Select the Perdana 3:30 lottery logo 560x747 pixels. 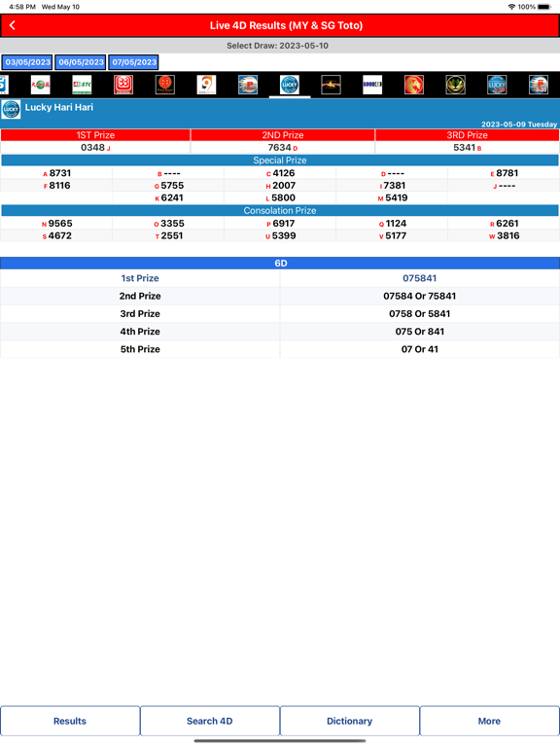pyautogui.click(x=539, y=85)
